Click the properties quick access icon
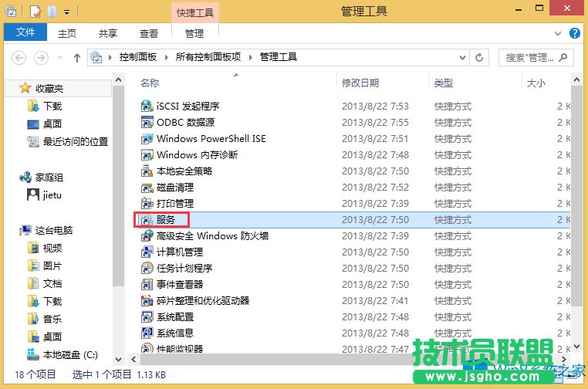The width and height of the screenshot is (588, 389). (35, 12)
